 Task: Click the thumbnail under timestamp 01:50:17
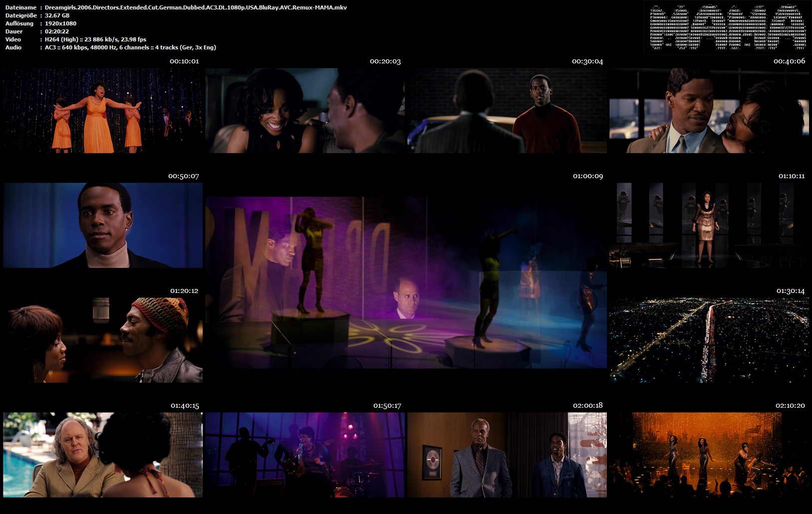305,455
